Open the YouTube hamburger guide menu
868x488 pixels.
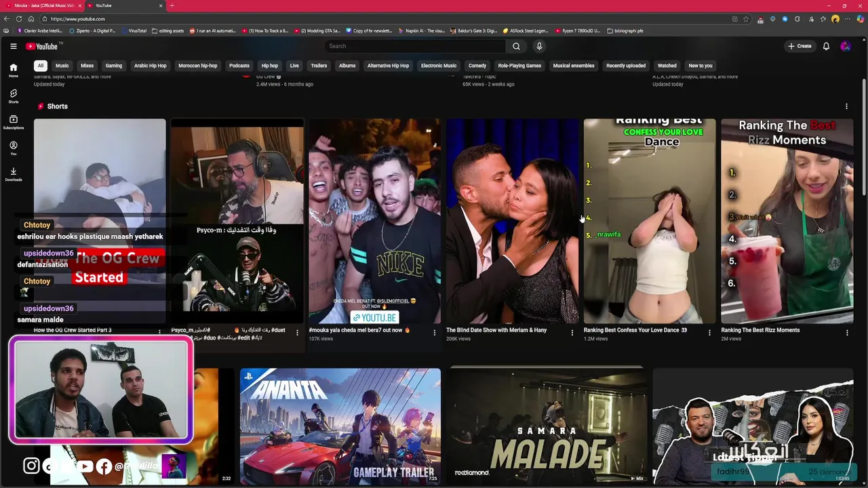[13, 46]
